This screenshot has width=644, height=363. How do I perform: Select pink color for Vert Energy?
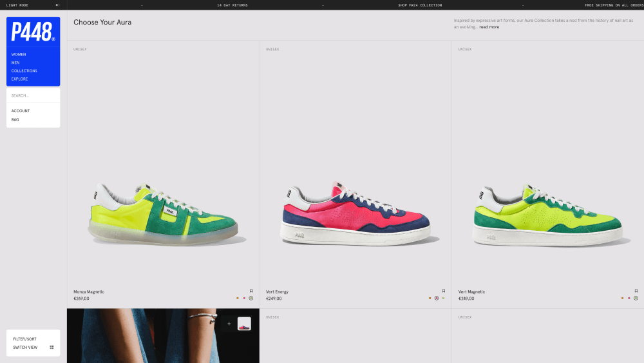(437, 298)
